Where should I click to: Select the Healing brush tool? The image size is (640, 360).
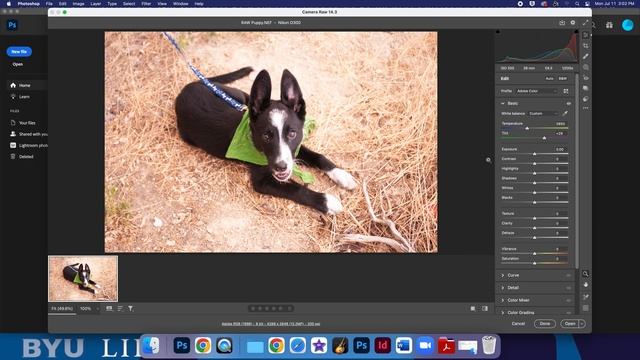(586, 56)
